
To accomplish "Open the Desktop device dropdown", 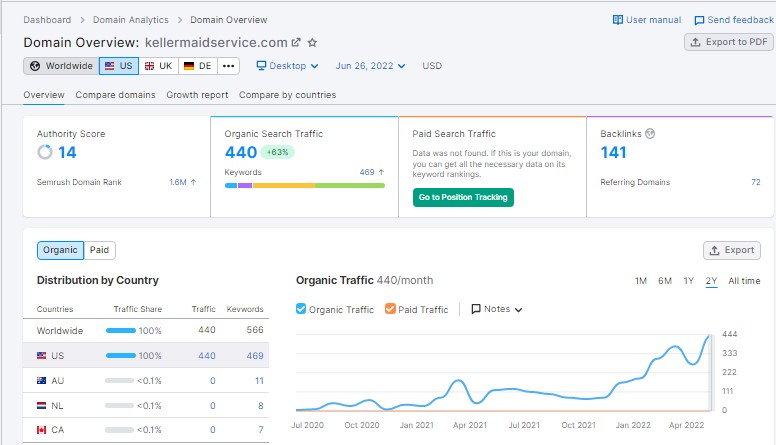I will click(x=287, y=66).
